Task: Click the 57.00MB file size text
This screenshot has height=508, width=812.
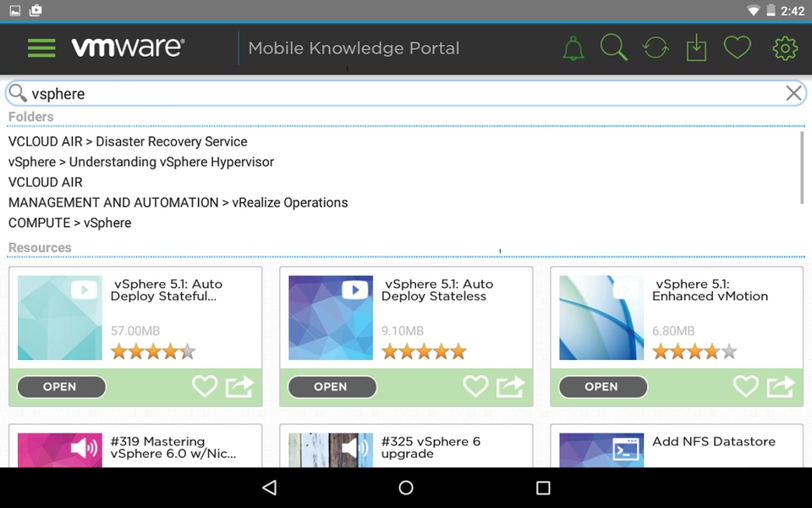Action: tap(135, 331)
